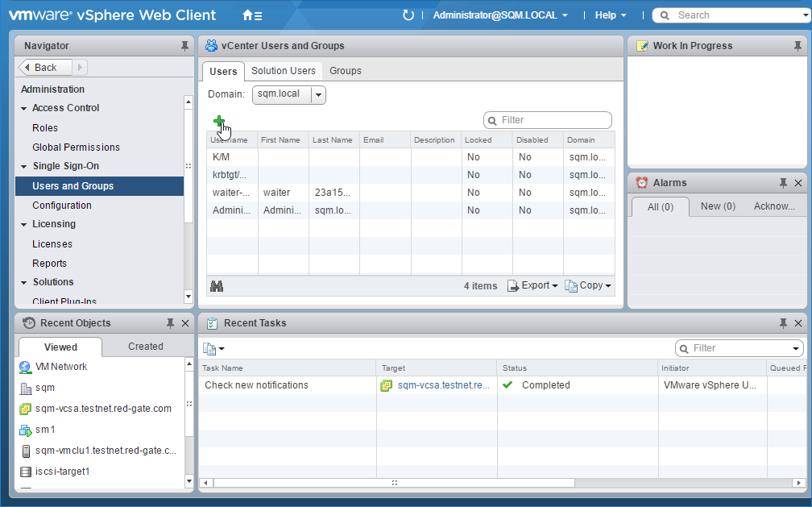812x507 pixels.
Task: Close the Alarms panel
Action: tap(798, 183)
